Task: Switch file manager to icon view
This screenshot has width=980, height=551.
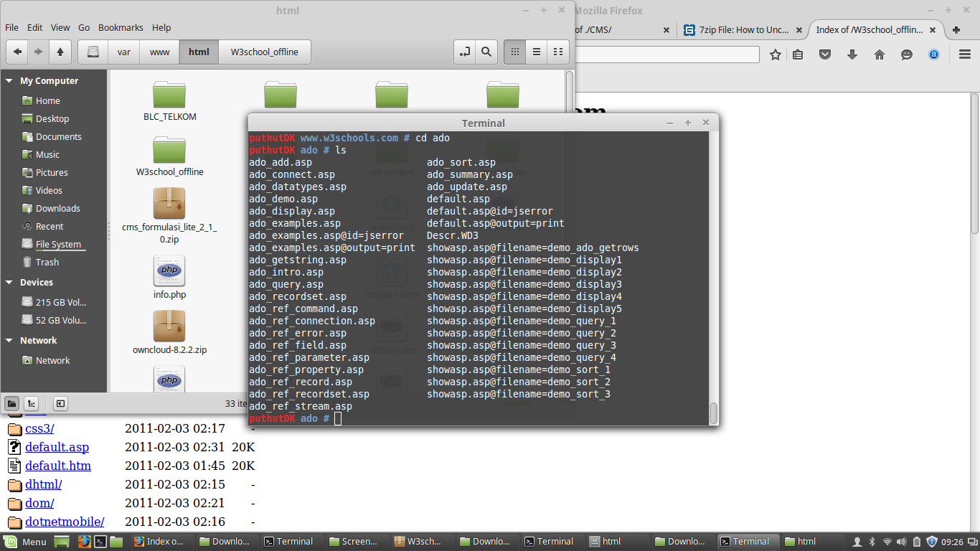Action: tap(514, 52)
